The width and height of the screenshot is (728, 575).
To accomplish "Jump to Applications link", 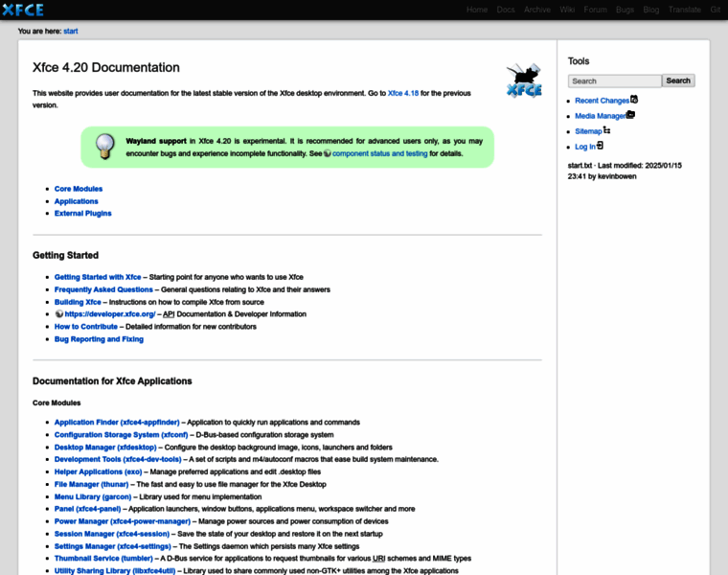I will tap(76, 201).
